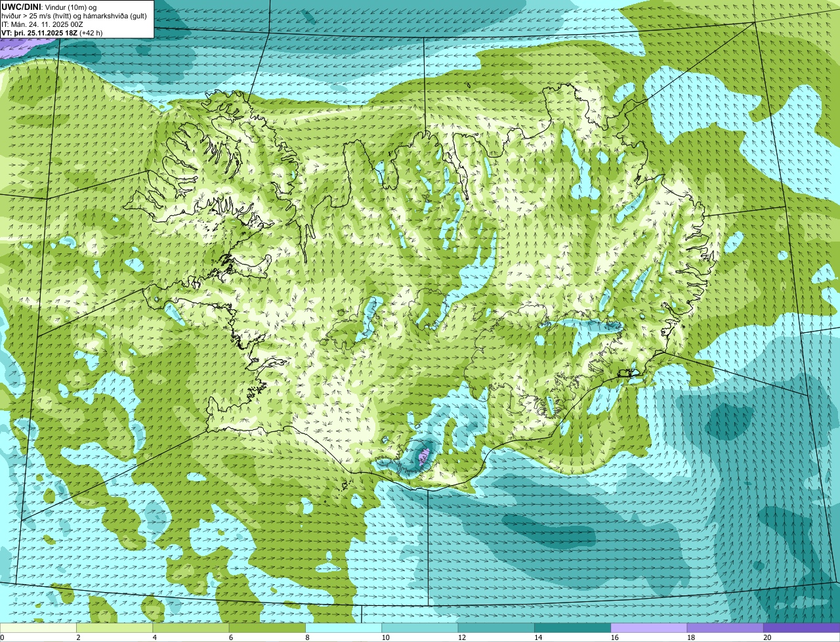The width and height of the screenshot is (840, 642).
Task: Click the purple wind maximum near the south coast
Action: (425, 456)
